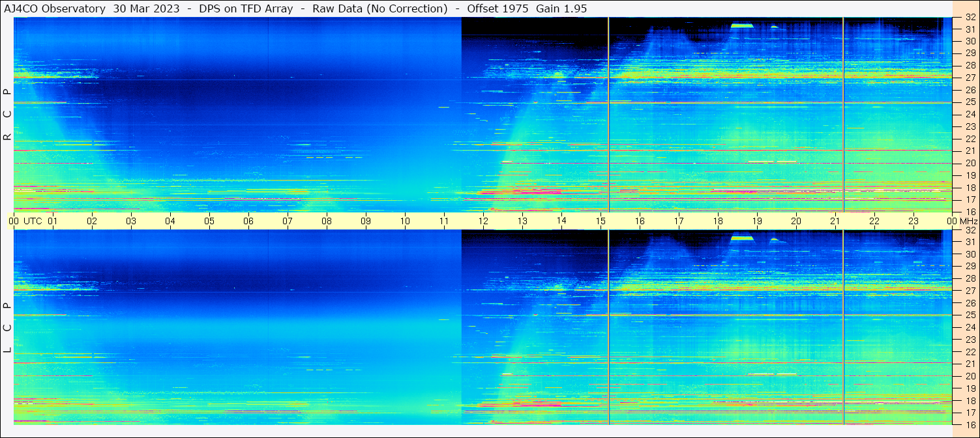
Task: Click 24 MHz tick on LCP frequency scale
Action: (970, 327)
